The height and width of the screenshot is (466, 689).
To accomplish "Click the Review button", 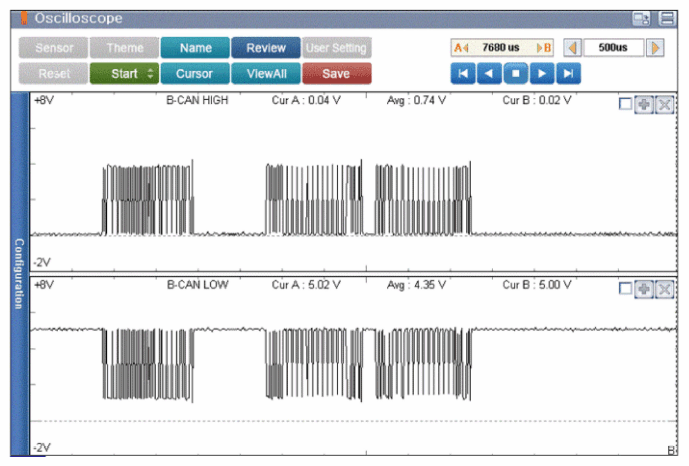I will tap(265, 47).
